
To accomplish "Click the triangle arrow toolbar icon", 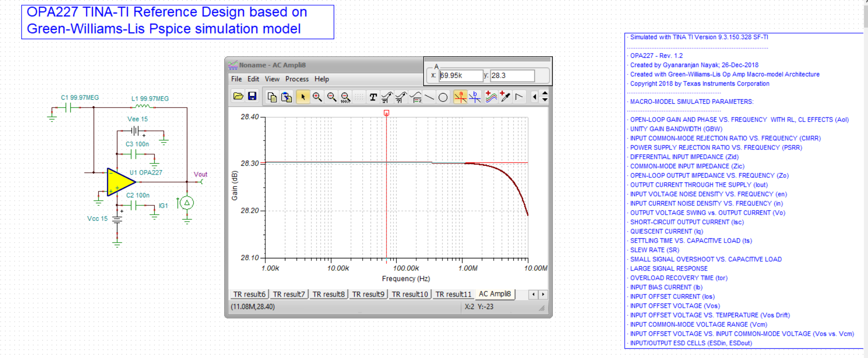I will pos(519,97).
